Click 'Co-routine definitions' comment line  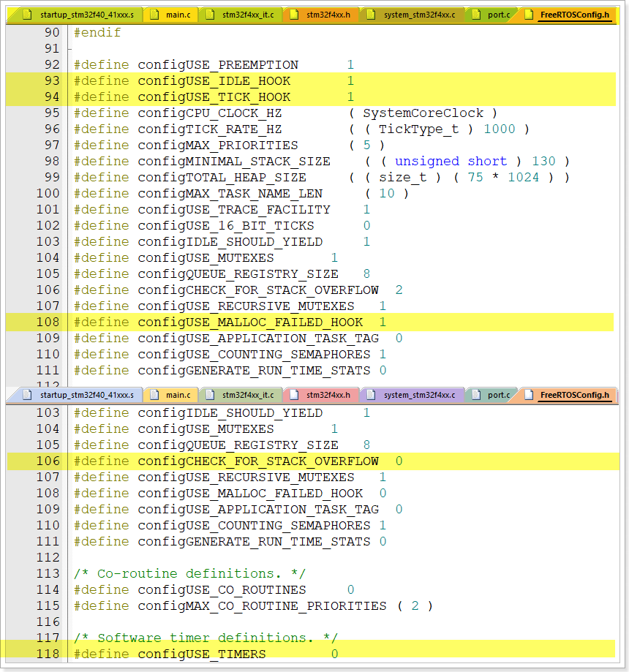[x=189, y=573]
